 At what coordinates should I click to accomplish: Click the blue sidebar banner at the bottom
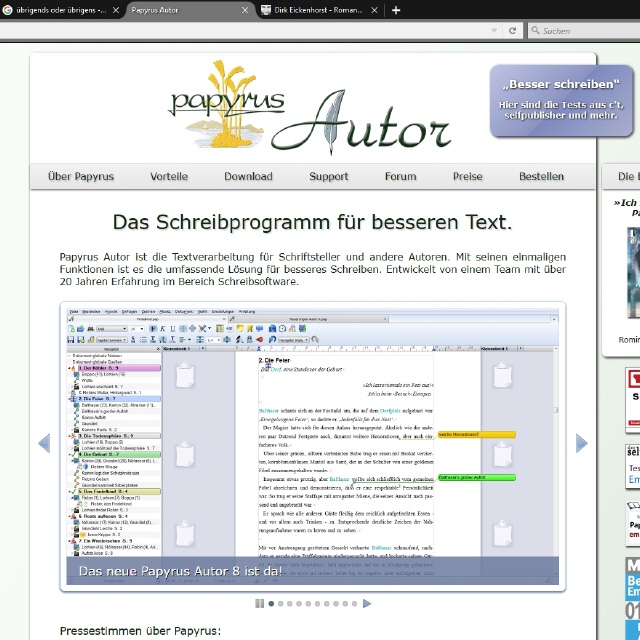pyautogui.click(x=633, y=598)
